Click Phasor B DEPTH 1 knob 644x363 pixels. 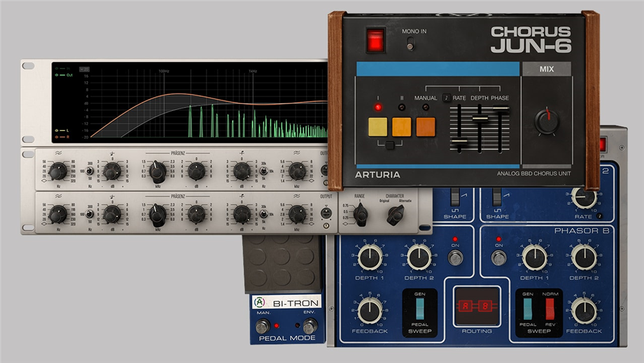tap(535, 257)
